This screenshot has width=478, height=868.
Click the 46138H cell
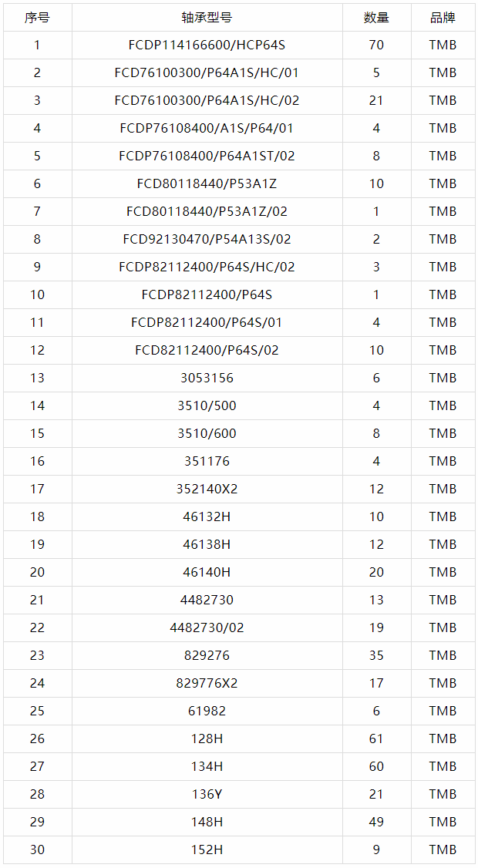click(x=207, y=544)
